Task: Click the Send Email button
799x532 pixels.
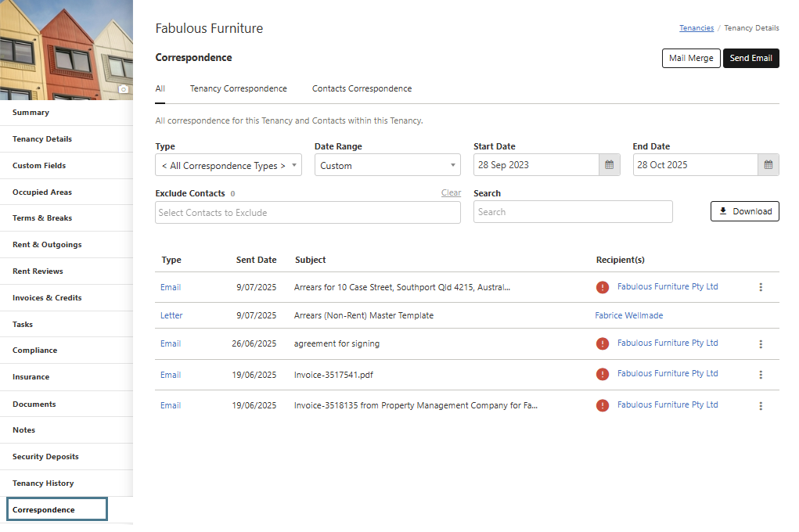Action: coord(750,58)
